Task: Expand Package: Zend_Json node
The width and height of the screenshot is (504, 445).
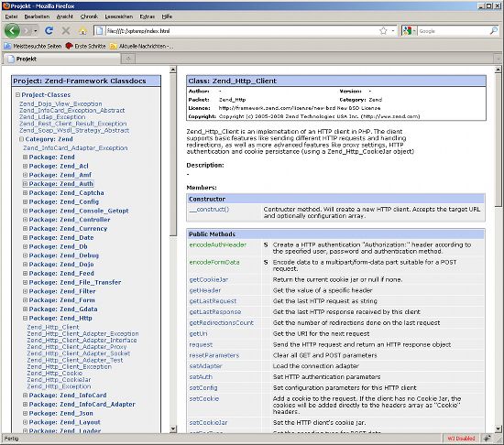Action: pyautogui.click(x=25, y=413)
